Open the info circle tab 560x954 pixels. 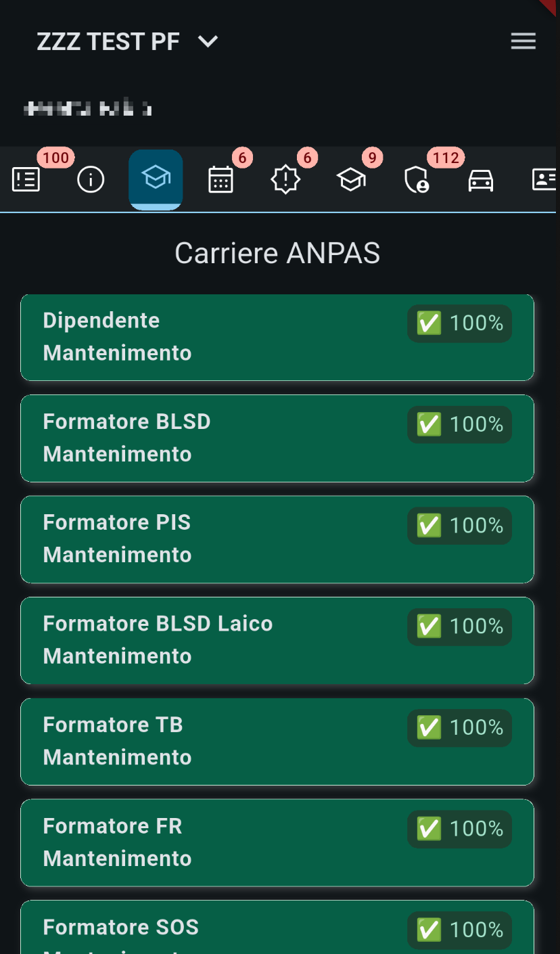pyautogui.click(x=91, y=180)
